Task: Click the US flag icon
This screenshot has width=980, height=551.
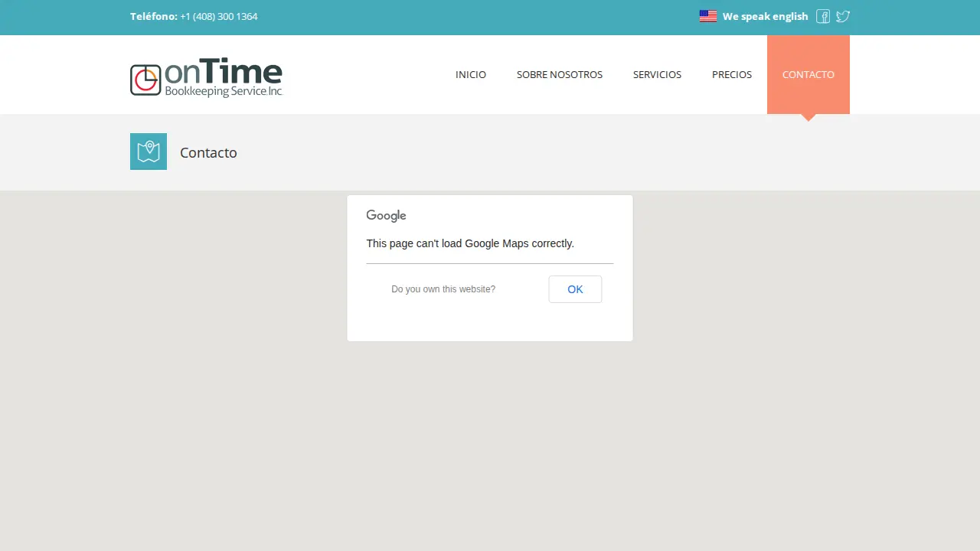Action: (x=708, y=16)
